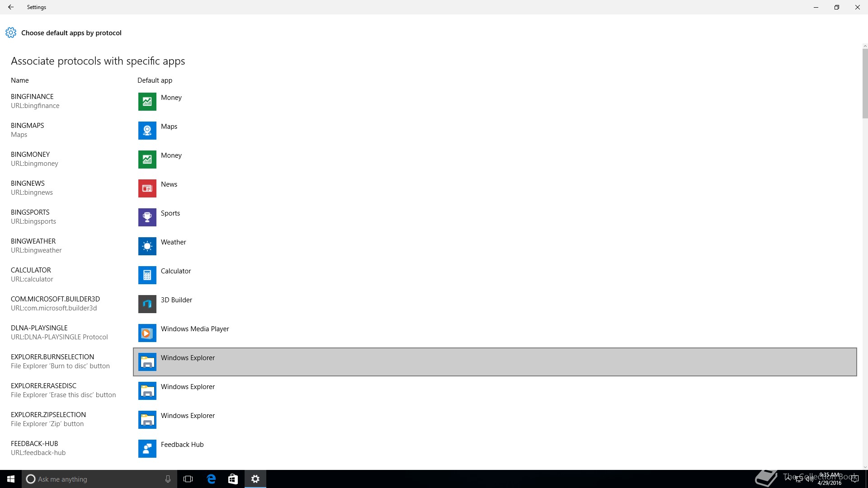
Task: Click the BINGMAPS protocol name
Action: (x=28, y=126)
